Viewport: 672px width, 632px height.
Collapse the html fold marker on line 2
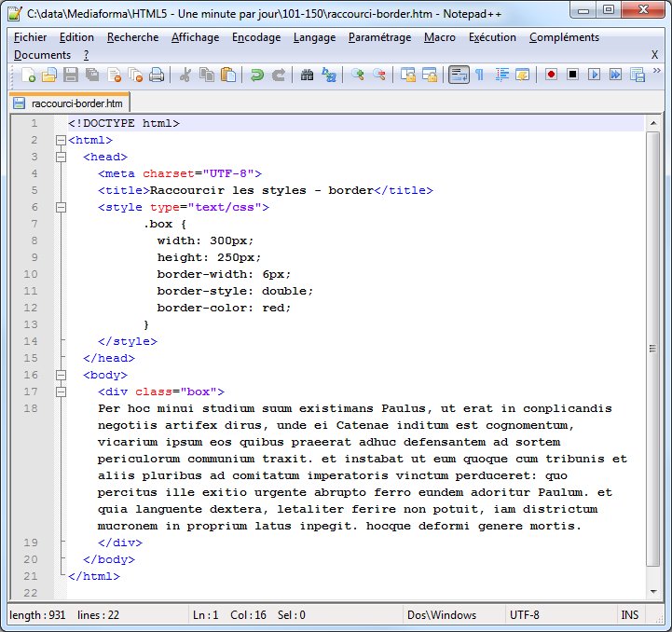62,141
